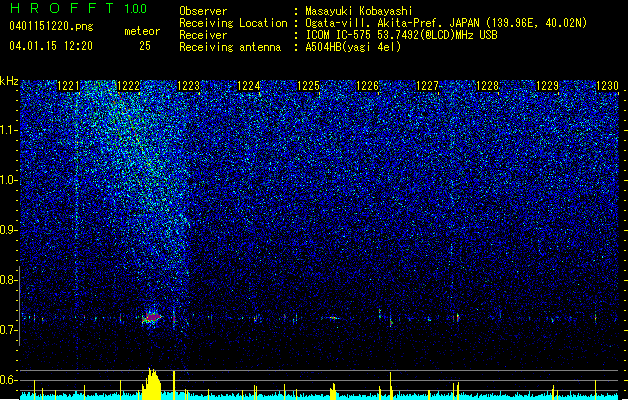The height and width of the screenshot is (400, 629).
Task: Click the meteor label
Action: pyautogui.click(x=142, y=31)
